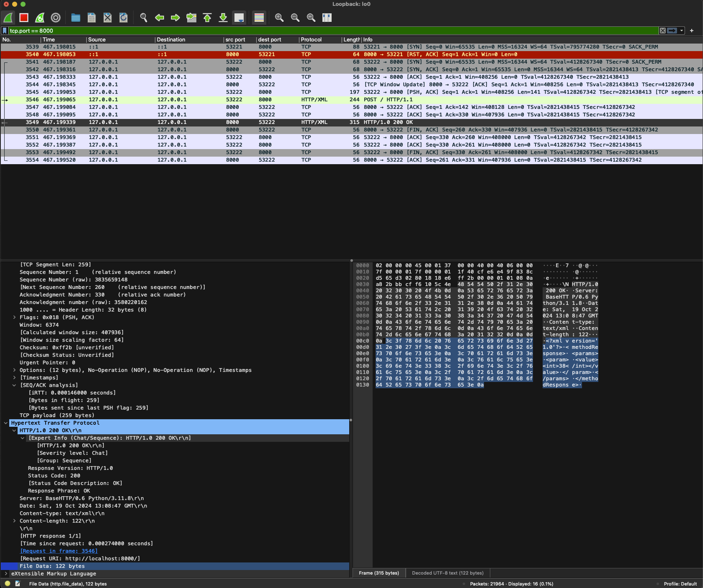Open capture options gear icon
This screenshot has width=703, height=588.
click(x=56, y=18)
